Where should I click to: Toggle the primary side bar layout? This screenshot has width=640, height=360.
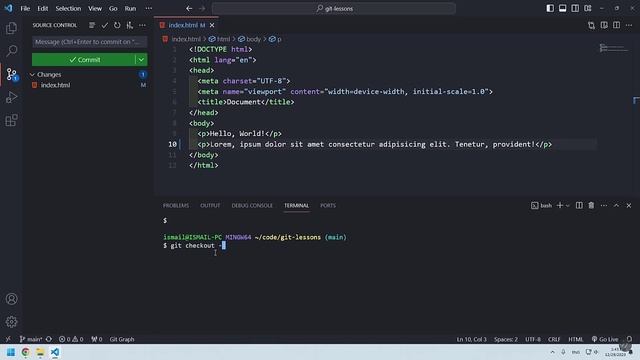point(550,9)
